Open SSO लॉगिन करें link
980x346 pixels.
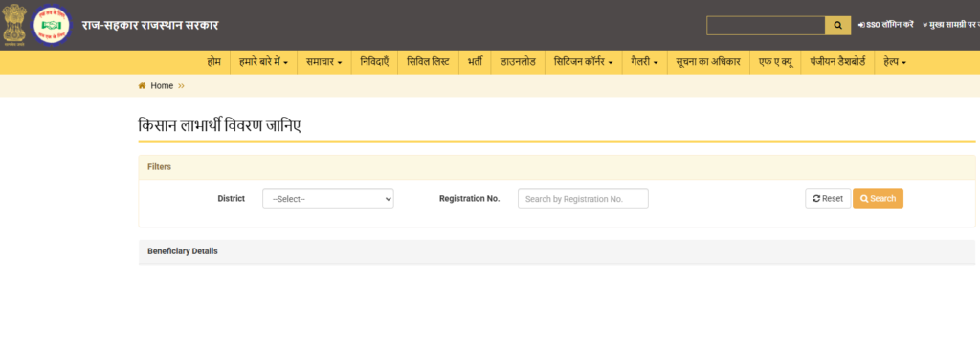click(x=885, y=25)
